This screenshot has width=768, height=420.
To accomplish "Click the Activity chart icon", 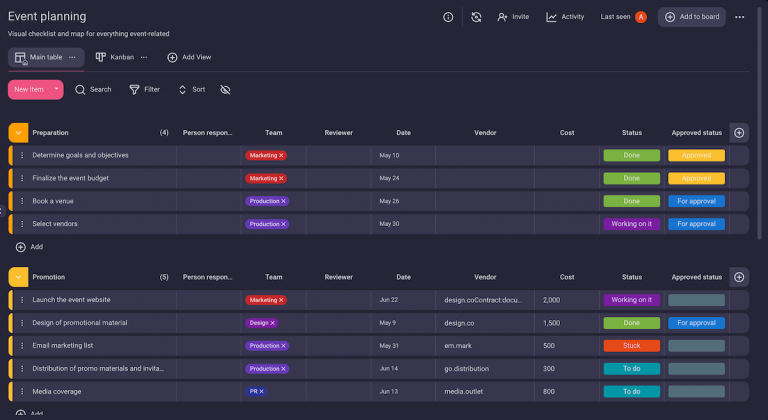I will (551, 17).
